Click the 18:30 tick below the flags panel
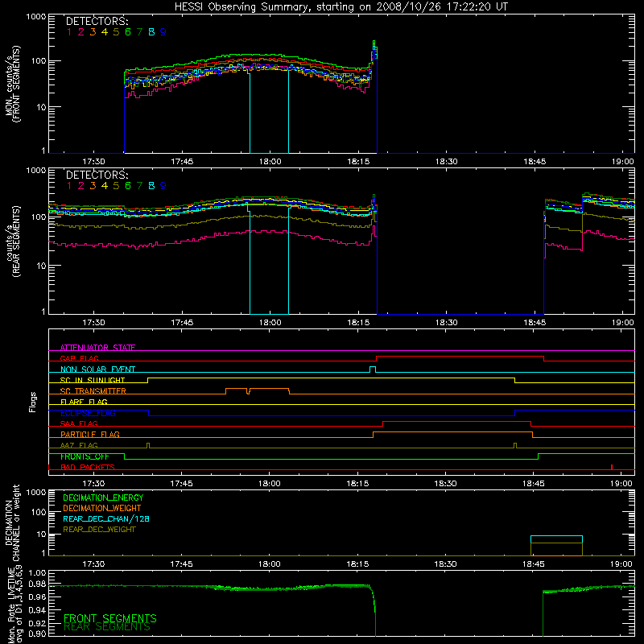This screenshot has width=644, height=644. coord(446,484)
